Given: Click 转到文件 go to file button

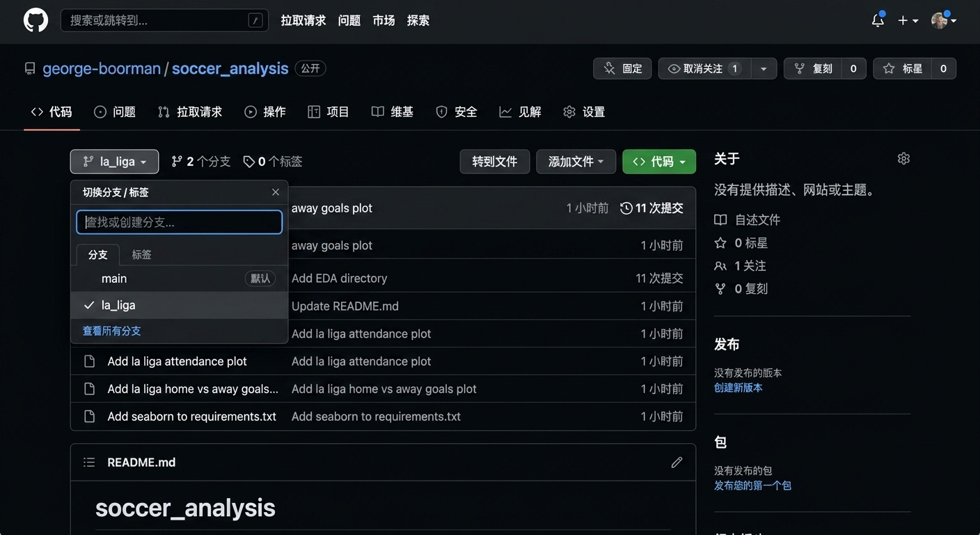Looking at the screenshot, I should pos(495,162).
